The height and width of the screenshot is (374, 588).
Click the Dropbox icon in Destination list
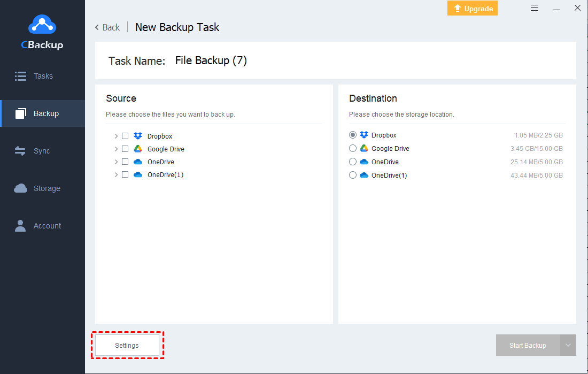pos(364,135)
